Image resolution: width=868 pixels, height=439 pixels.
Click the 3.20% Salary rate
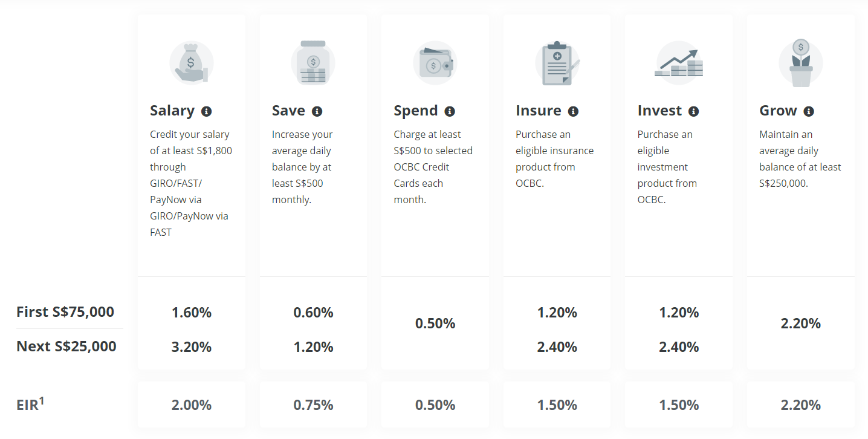192,347
